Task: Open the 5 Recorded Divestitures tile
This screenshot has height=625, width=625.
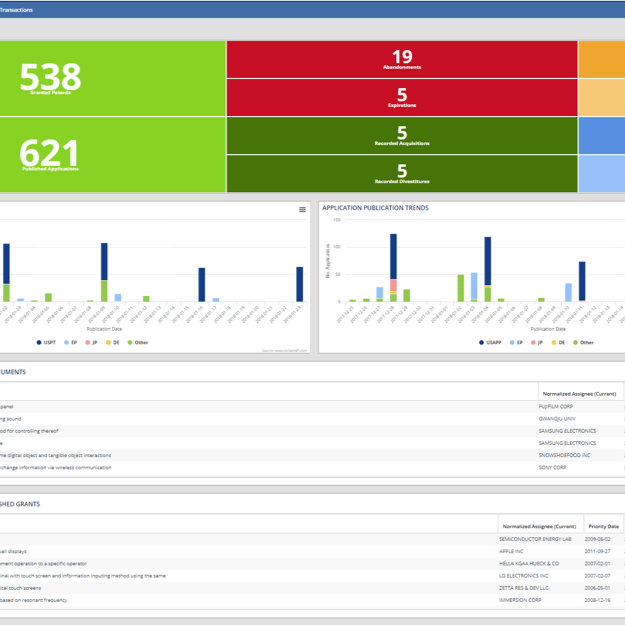Action: pos(402,174)
